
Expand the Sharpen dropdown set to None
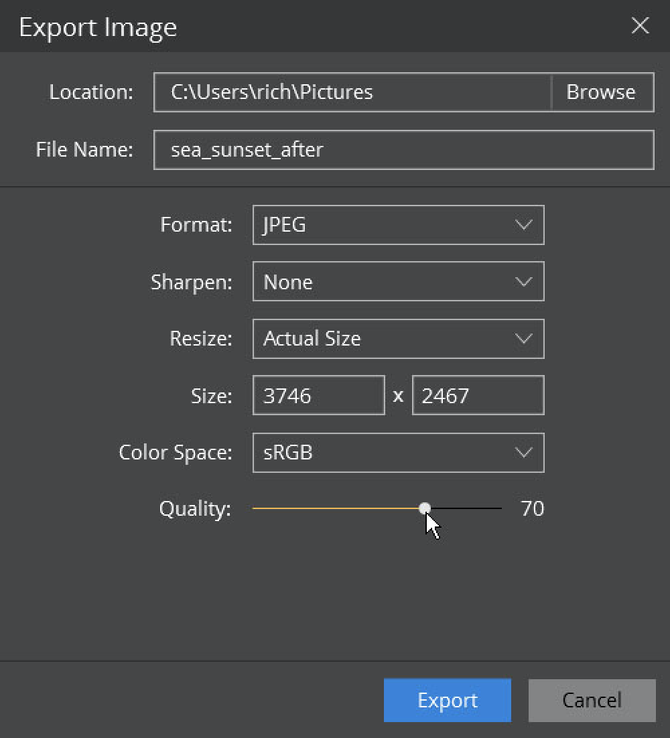click(399, 281)
